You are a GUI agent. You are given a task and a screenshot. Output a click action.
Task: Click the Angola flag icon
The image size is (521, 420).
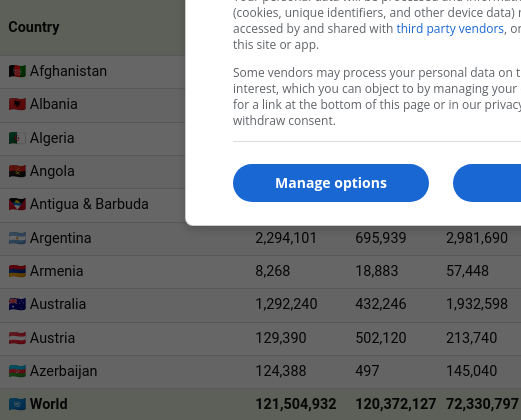[17, 171]
